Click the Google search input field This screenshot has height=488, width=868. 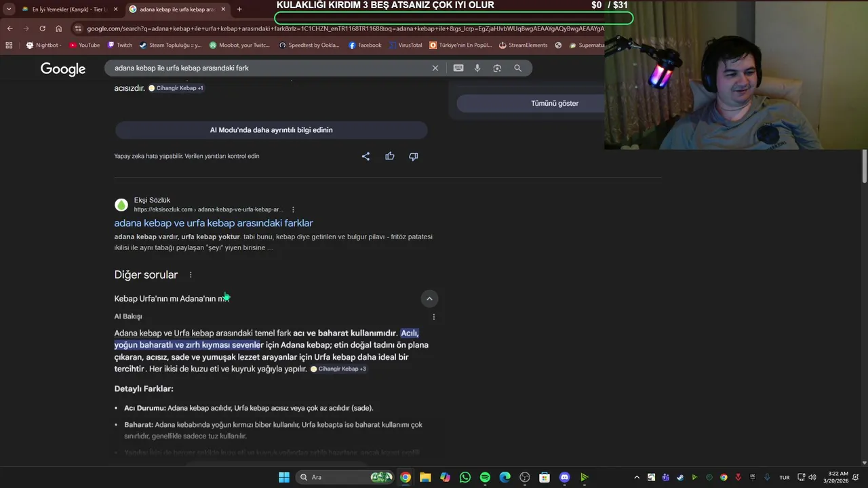pyautogui.click(x=271, y=68)
